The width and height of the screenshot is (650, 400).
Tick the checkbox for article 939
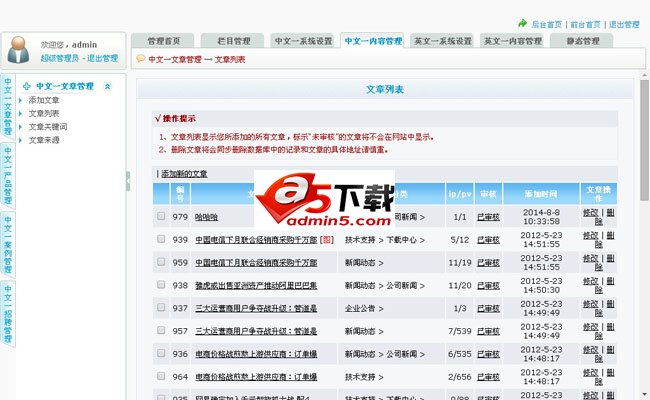click(161, 239)
